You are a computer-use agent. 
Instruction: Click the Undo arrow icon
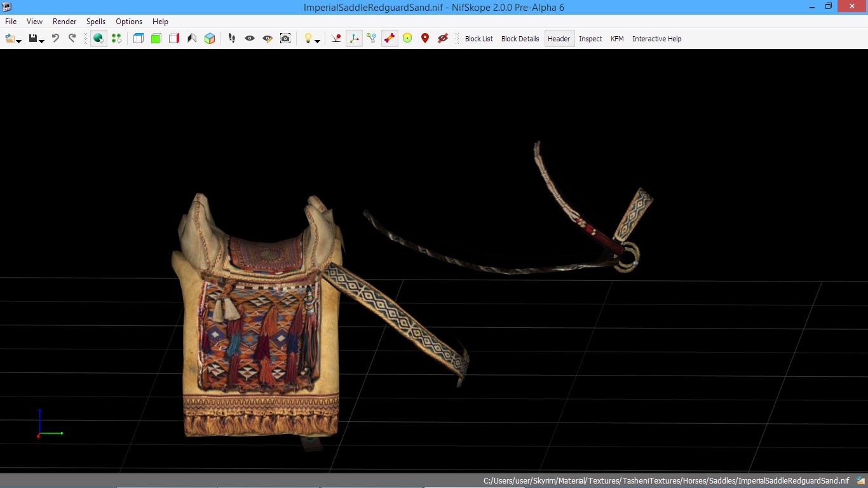tap(55, 38)
